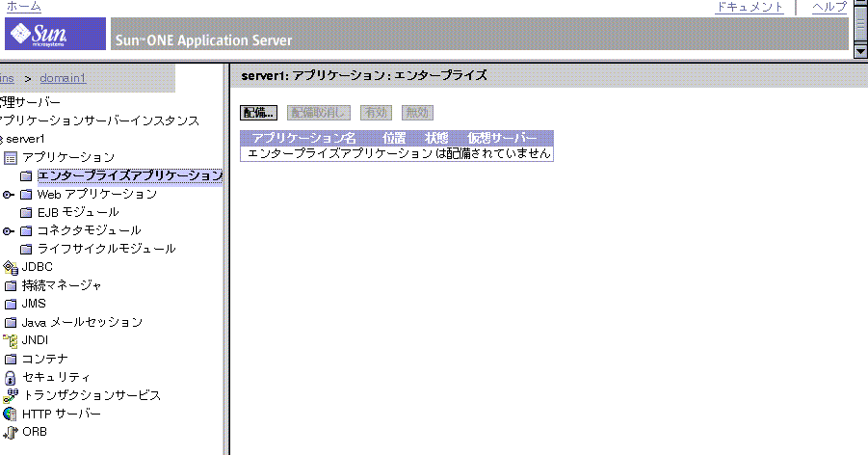Viewport: 868px width, 455px height.
Task: Select アプリケーションサーバーインスタンス node
Action: click(99, 120)
